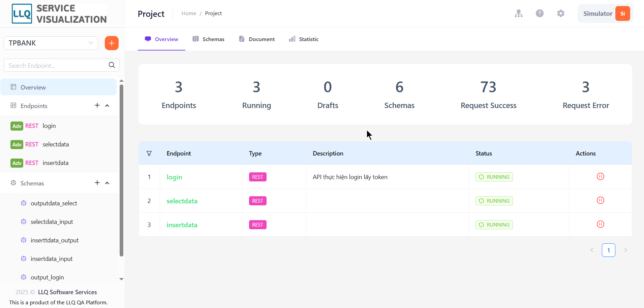Open the TPBANK project dropdown
Viewport: 644px width, 308px height.
point(51,43)
